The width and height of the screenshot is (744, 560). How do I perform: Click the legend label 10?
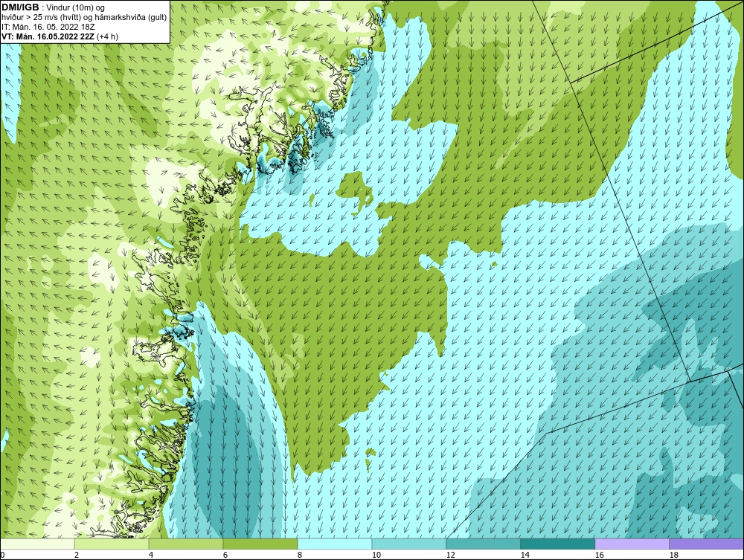pos(376,555)
